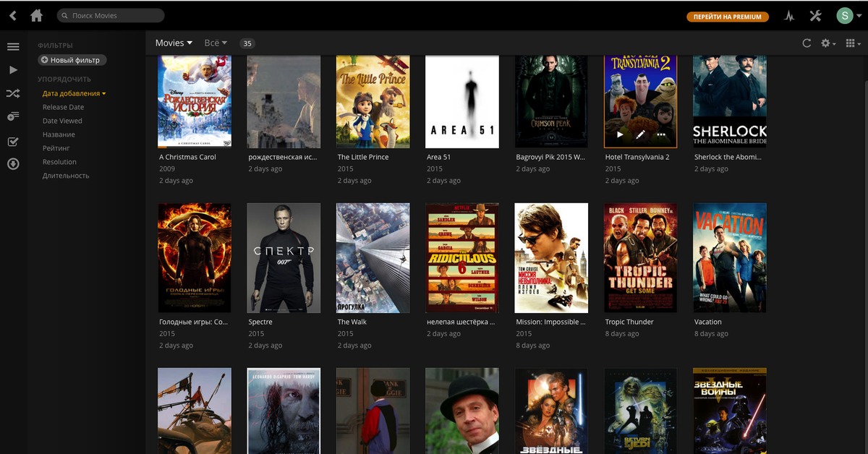Click the Поиск Movies search field
Image resolution: width=868 pixels, height=454 pixels.
coord(112,15)
